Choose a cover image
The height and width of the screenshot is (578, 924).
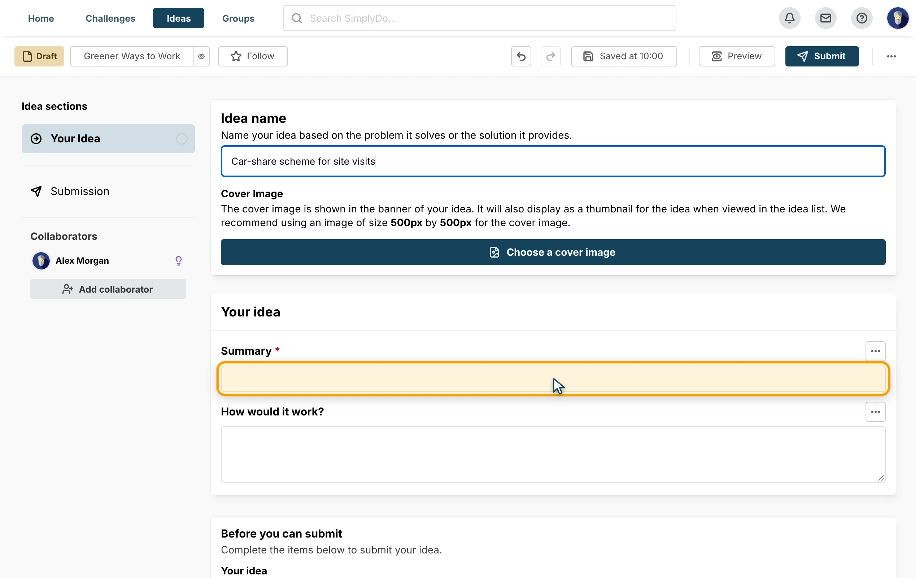[x=553, y=252]
